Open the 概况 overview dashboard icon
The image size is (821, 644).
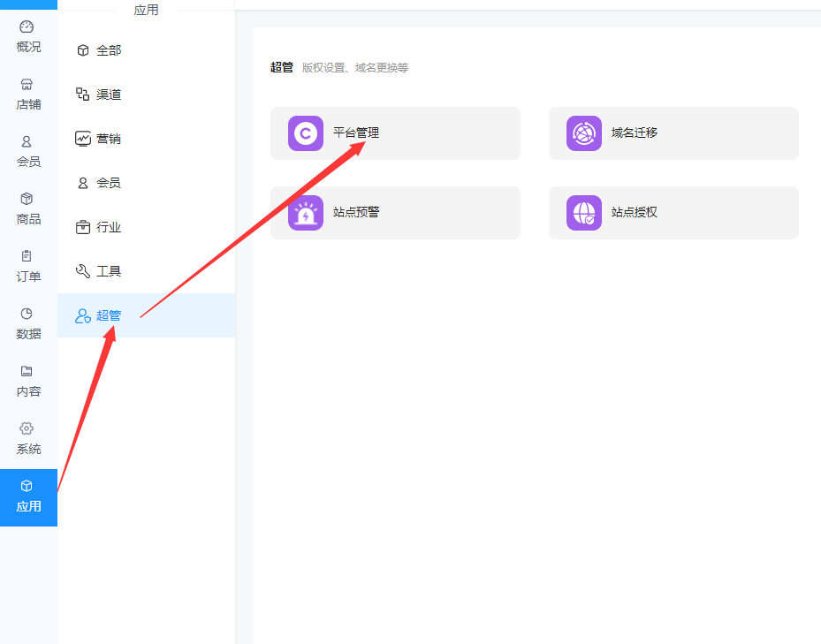tap(27, 27)
